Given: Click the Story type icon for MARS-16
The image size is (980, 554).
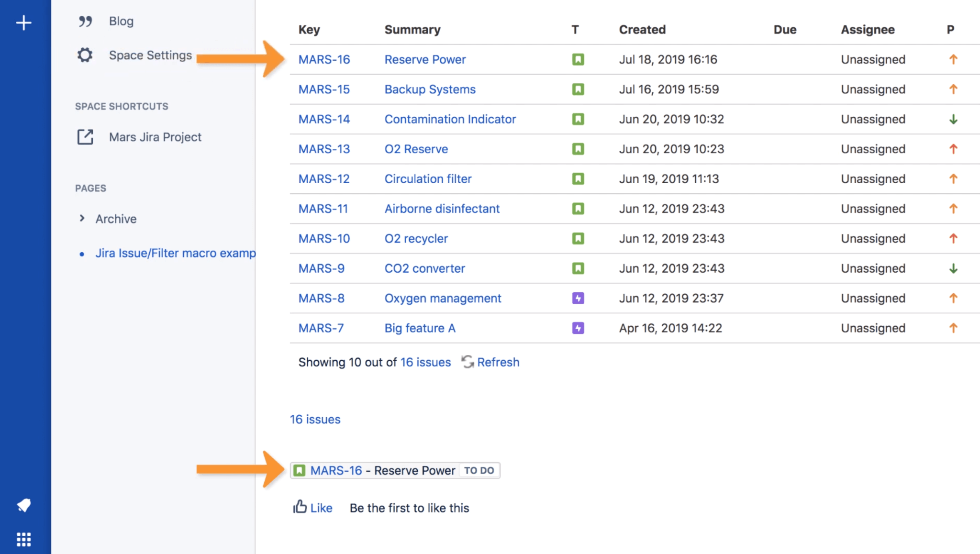Looking at the screenshot, I should pyautogui.click(x=578, y=59).
